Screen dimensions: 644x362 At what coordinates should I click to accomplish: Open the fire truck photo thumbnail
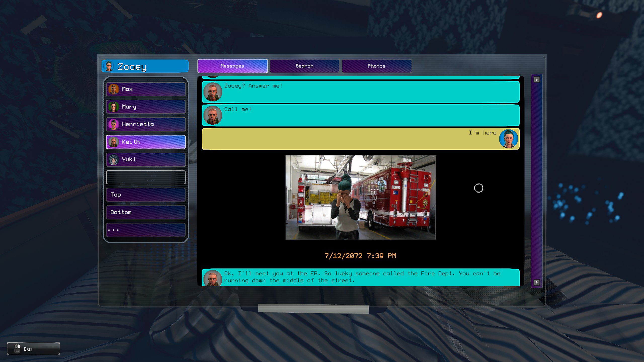(x=360, y=197)
